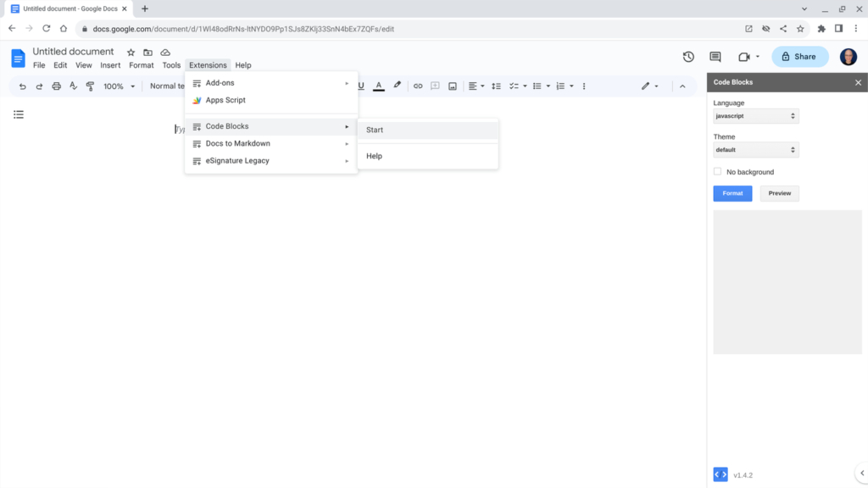Click the version history icon
This screenshot has width=868, height=488.
point(688,56)
